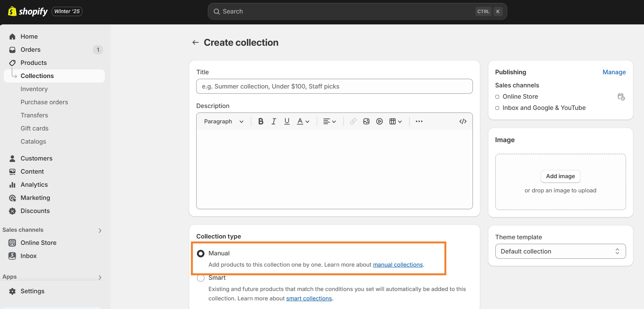The width and height of the screenshot is (644, 309).
Task: Open the Paragraph style dropdown
Action: coord(224,121)
